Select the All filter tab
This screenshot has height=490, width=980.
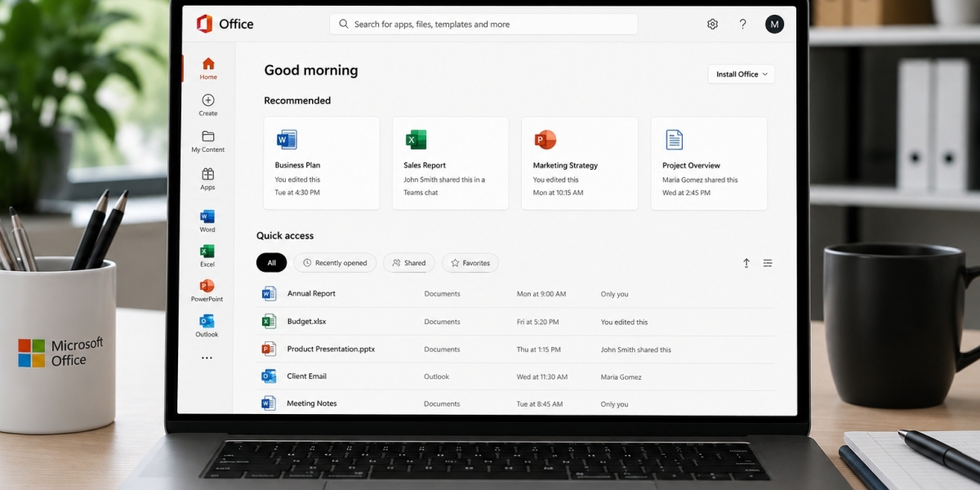tap(271, 263)
